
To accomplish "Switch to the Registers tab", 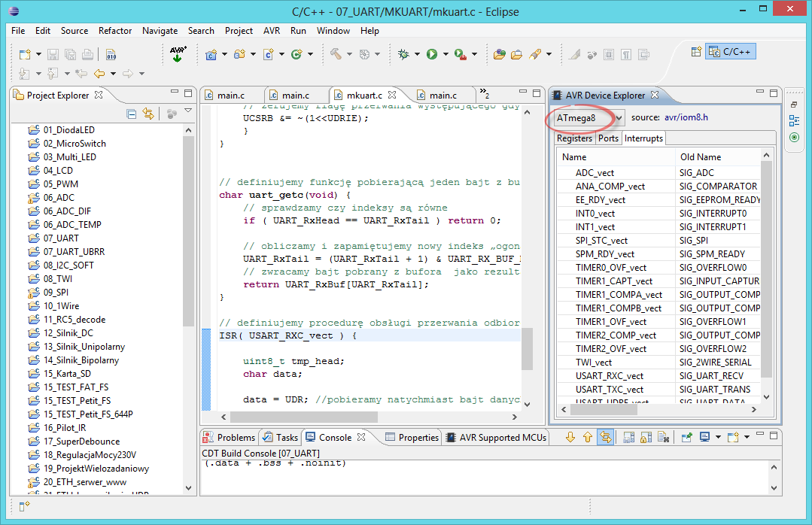I will pyautogui.click(x=574, y=138).
